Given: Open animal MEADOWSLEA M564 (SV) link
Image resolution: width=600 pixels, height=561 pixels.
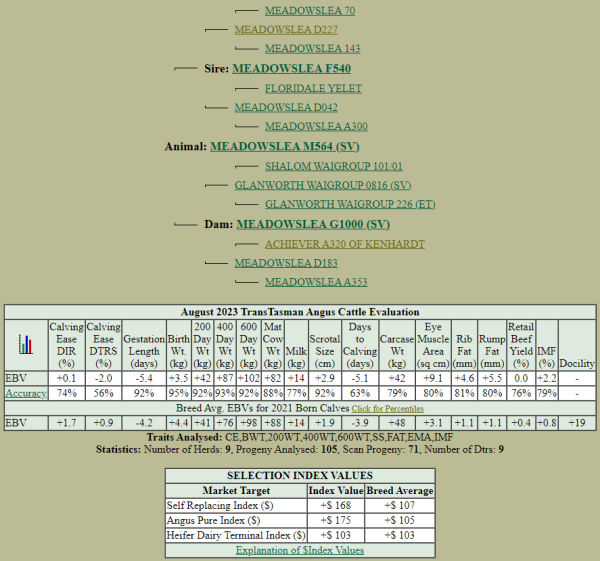Looking at the screenshot, I should (285, 147).
